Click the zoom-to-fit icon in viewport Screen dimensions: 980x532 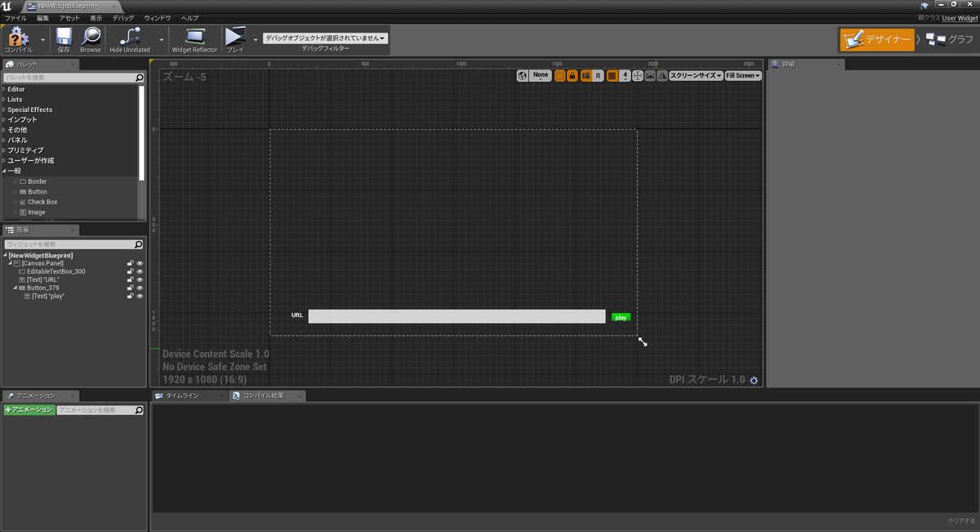click(x=637, y=75)
